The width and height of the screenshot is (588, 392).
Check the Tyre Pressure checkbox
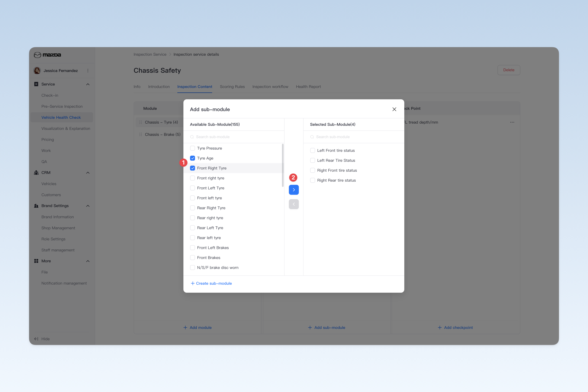[192, 148]
